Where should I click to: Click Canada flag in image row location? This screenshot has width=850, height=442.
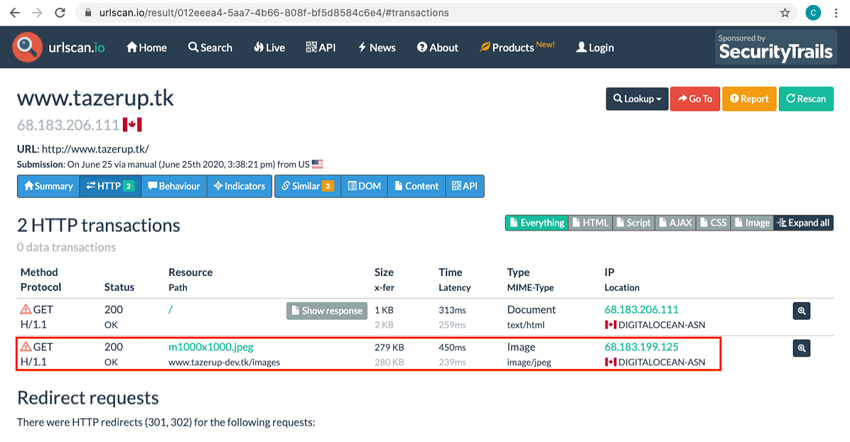[610, 362]
